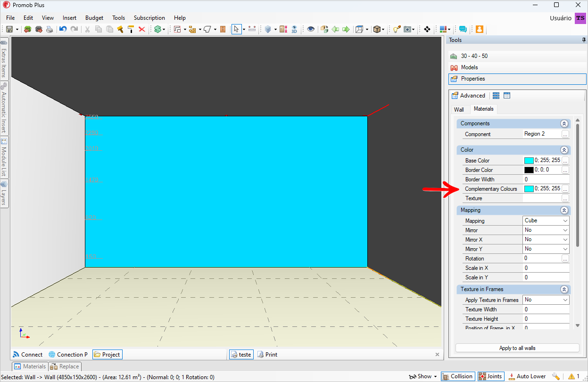The width and height of the screenshot is (588, 382).
Task: Open the Budget menu
Action: 94,18
